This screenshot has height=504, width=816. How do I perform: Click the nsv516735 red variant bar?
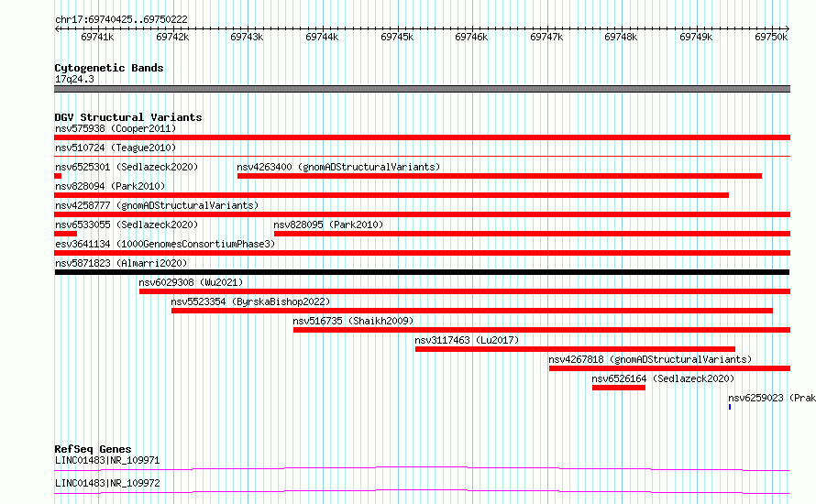542,330
